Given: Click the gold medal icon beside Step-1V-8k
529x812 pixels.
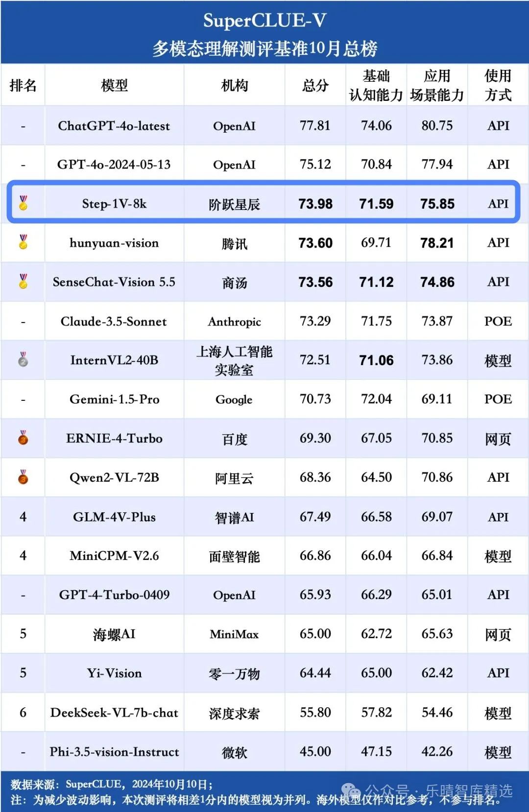Looking at the screenshot, I should tap(23, 203).
